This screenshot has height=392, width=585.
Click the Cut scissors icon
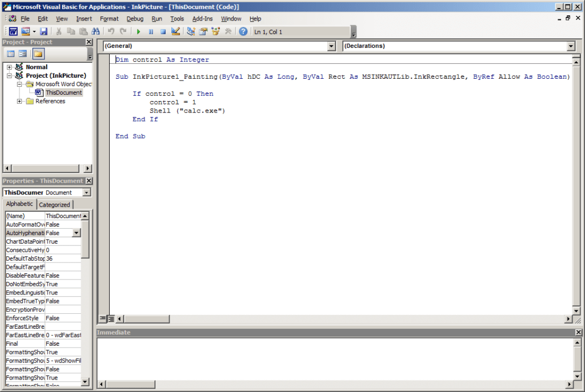click(59, 32)
